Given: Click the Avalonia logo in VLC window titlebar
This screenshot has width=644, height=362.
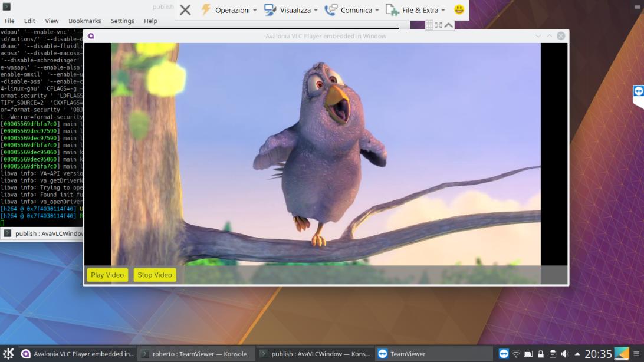Looking at the screenshot, I should (91, 36).
